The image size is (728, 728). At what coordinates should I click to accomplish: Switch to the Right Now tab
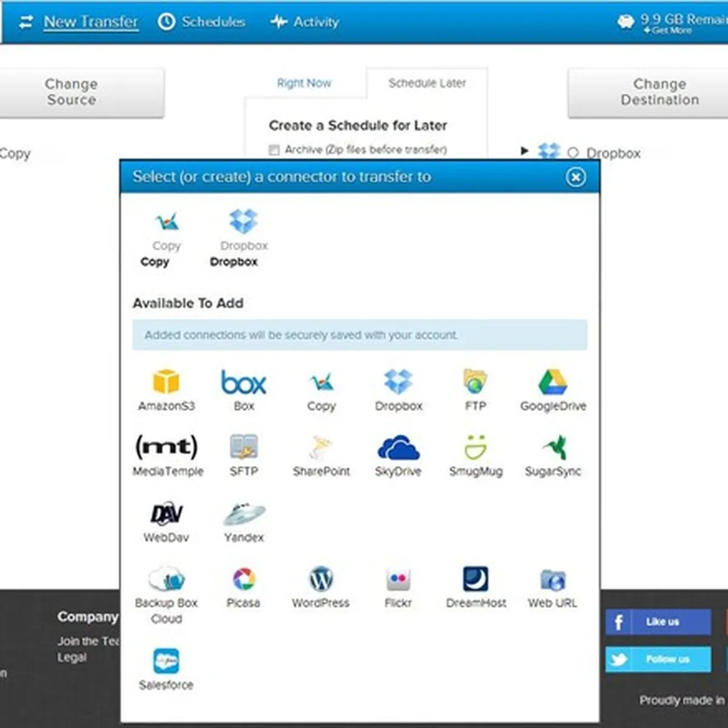click(304, 83)
